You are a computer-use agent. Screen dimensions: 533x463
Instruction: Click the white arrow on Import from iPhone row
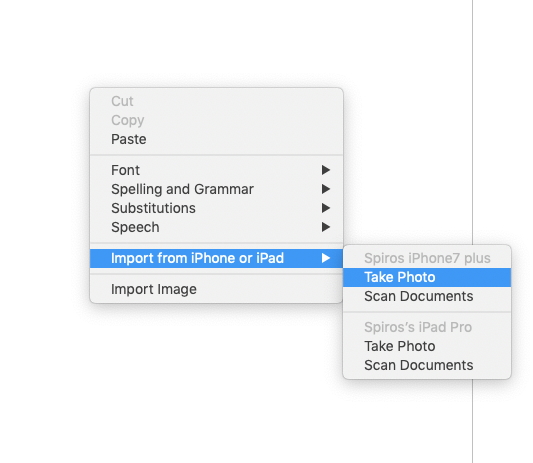pos(326,258)
